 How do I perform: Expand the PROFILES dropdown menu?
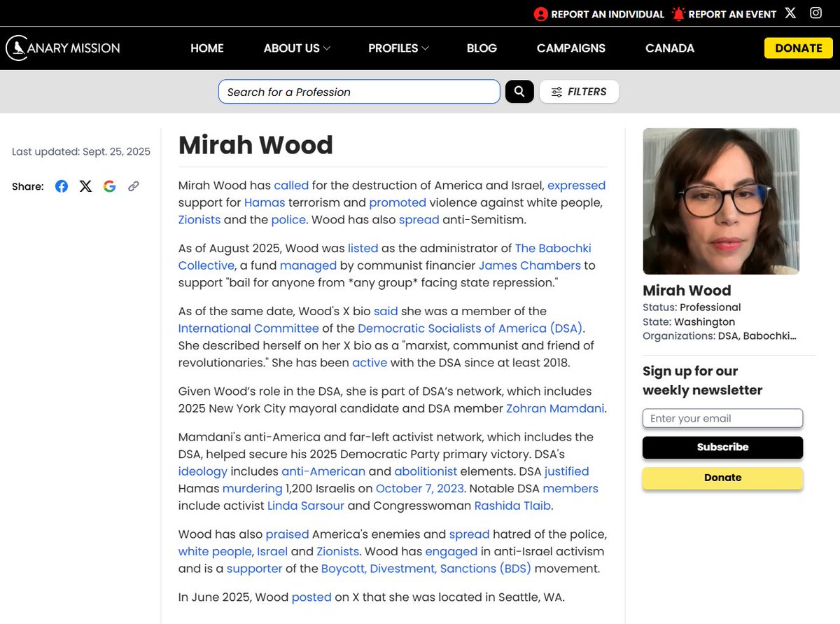pyautogui.click(x=398, y=48)
